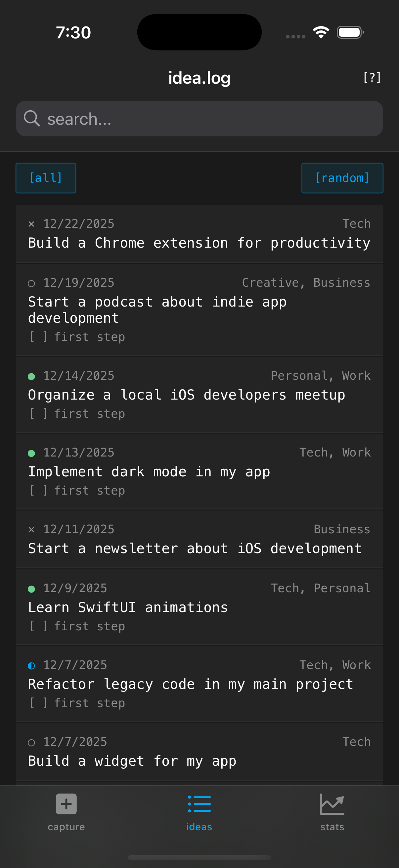
Task: Tap the green dot on Learn SwiftUI animations
Action: click(32, 589)
